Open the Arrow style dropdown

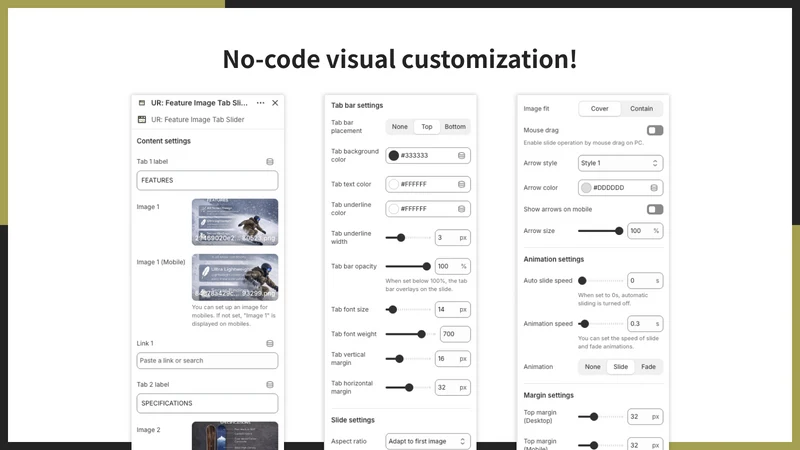[x=620, y=163]
